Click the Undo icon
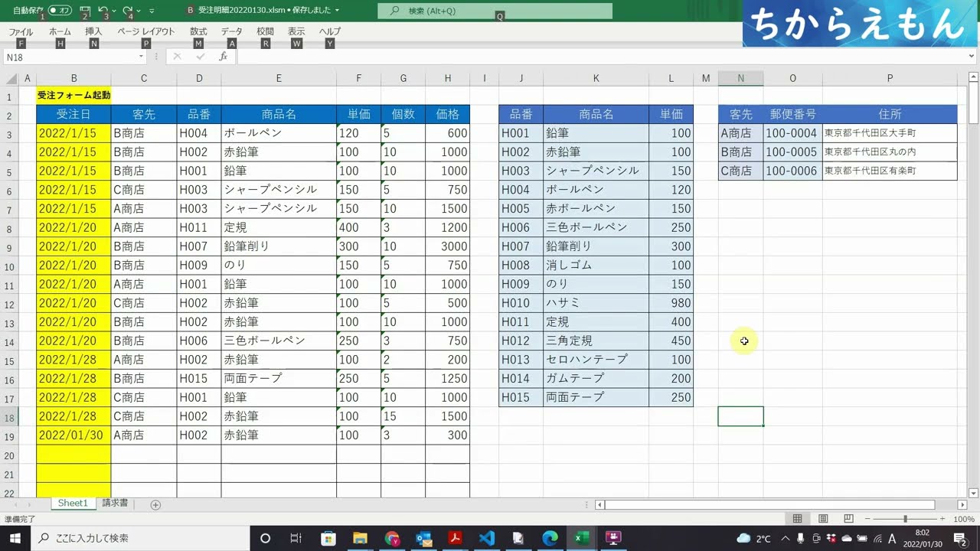The width and height of the screenshot is (980, 551). pyautogui.click(x=104, y=11)
